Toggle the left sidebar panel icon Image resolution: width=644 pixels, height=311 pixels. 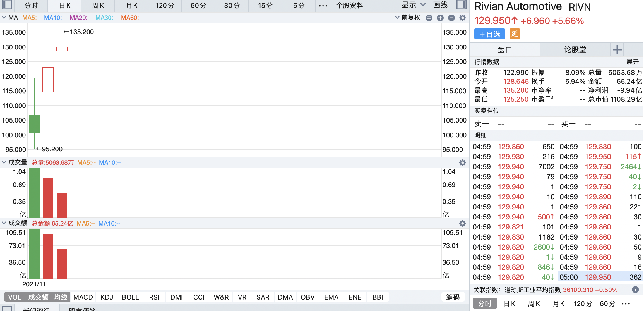[7, 5]
